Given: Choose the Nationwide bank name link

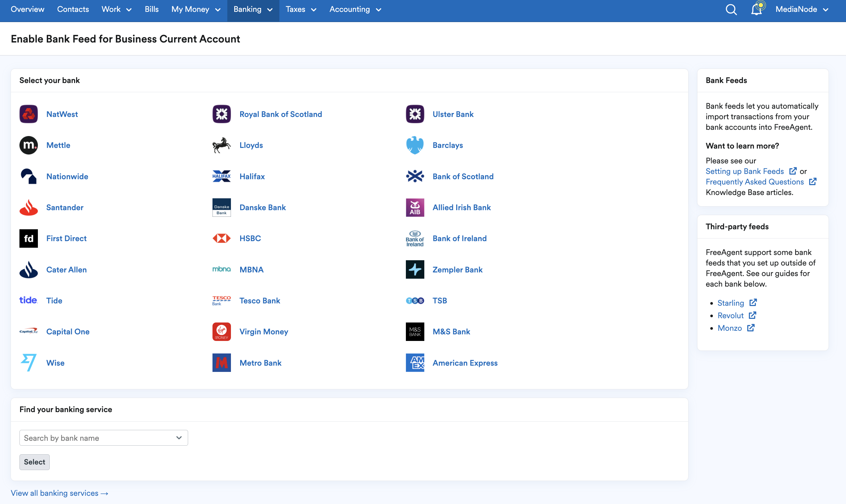Looking at the screenshot, I should 67,176.
